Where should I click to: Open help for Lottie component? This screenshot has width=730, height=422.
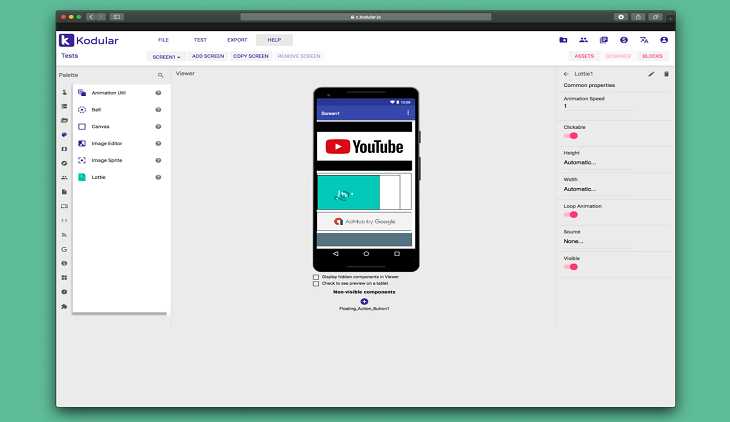[158, 177]
